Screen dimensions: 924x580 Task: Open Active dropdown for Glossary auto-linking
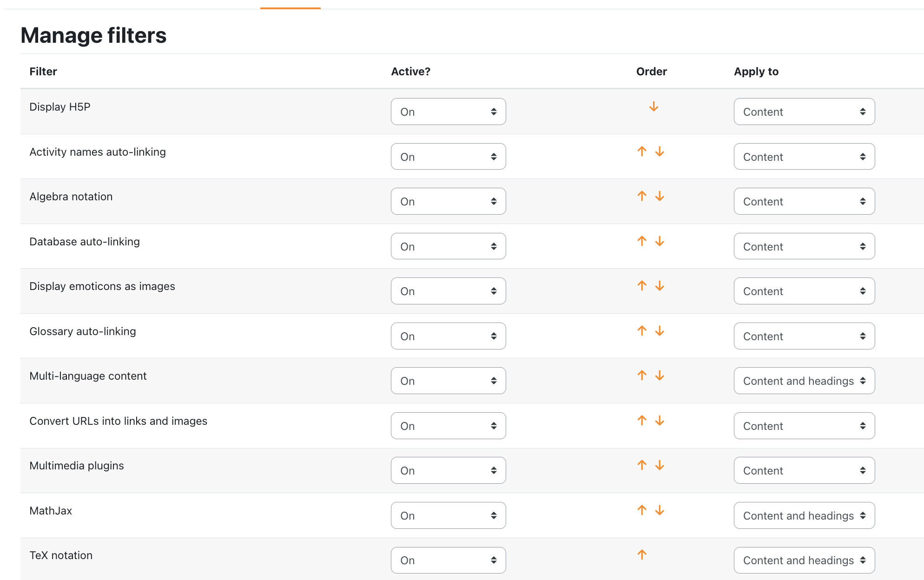coord(448,336)
